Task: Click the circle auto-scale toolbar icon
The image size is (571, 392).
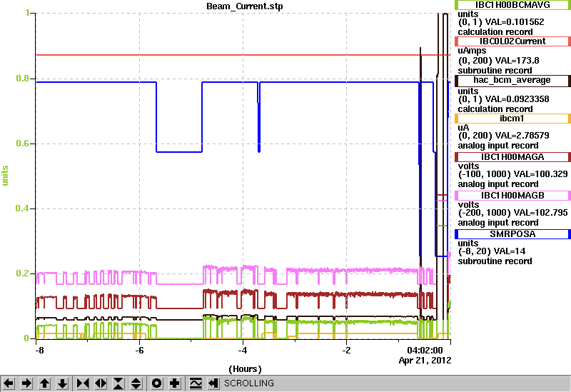Action: 157,383
